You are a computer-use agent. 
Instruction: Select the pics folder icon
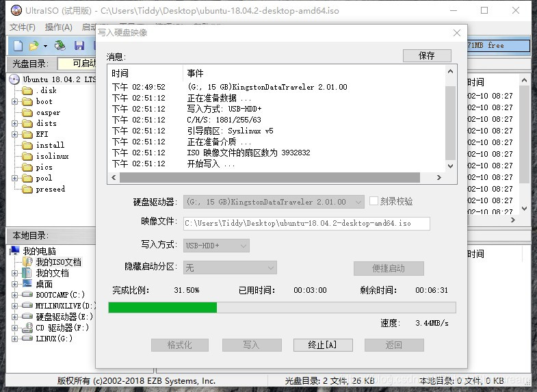(x=27, y=168)
